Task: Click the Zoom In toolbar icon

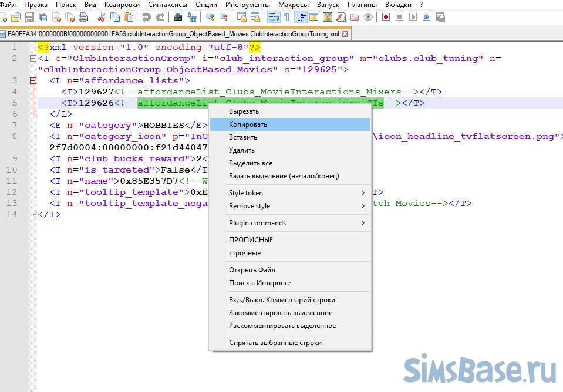Action: tap(210, 17)
